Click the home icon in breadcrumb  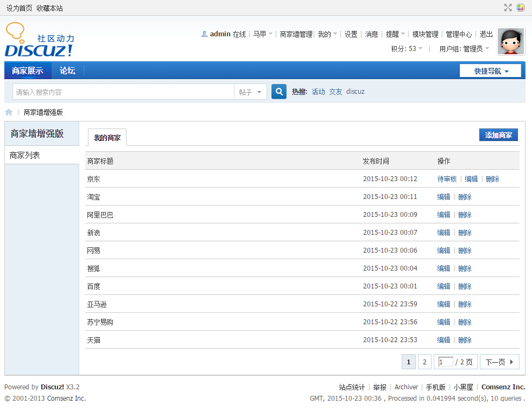pyautogui.click(x=9, y=112)
